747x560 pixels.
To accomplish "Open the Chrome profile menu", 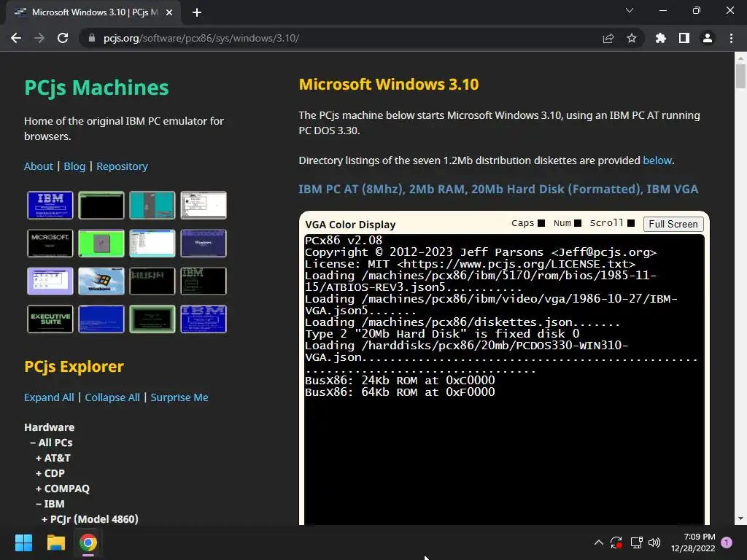I will point(708,38).
